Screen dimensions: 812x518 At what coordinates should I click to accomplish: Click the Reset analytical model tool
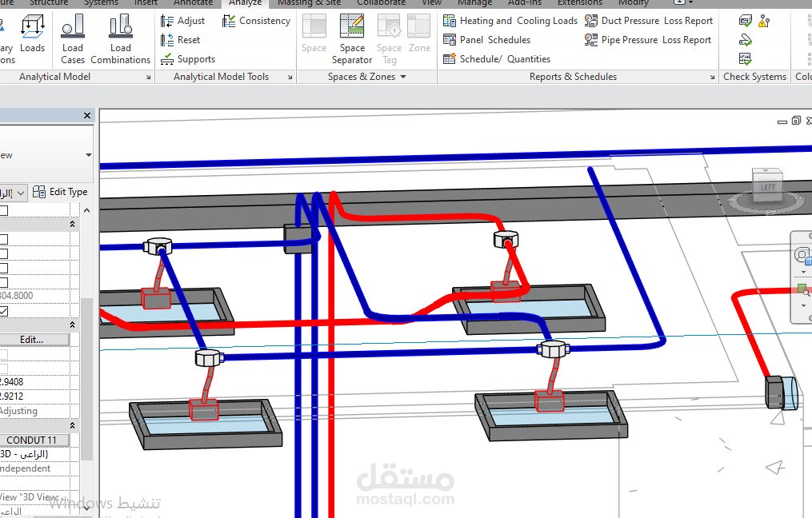[180, 40]
